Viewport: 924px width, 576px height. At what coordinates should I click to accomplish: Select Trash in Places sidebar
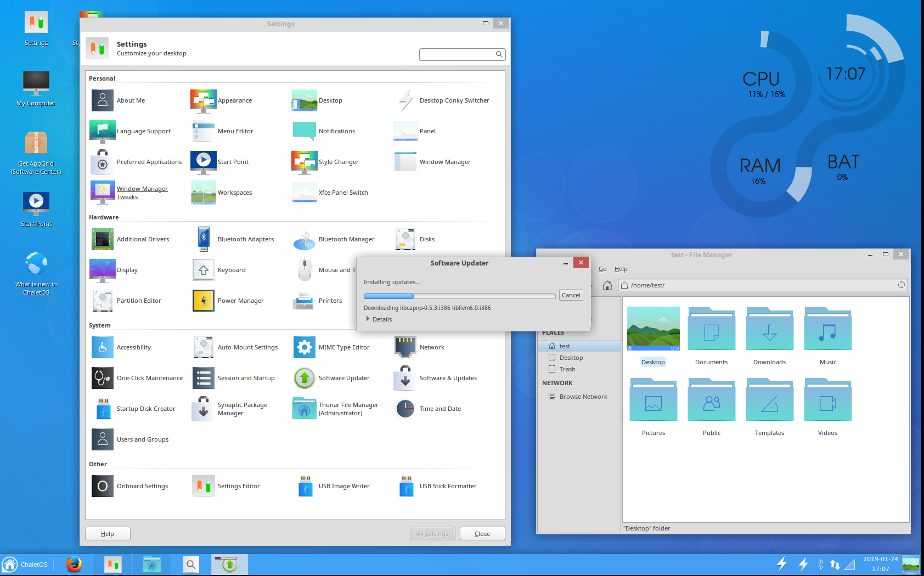[567, 370]
